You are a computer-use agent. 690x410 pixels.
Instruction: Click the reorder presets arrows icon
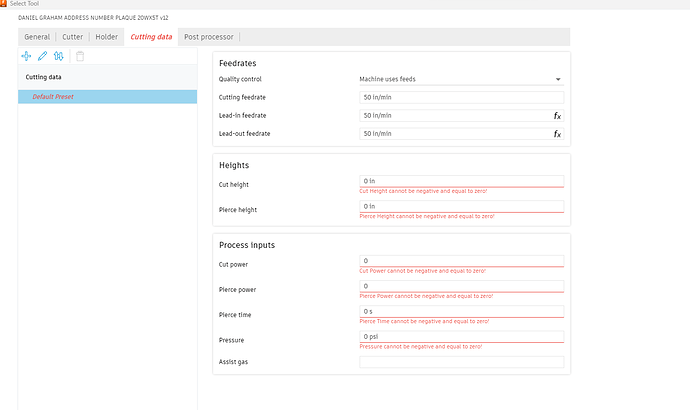(x=60, y=56)
